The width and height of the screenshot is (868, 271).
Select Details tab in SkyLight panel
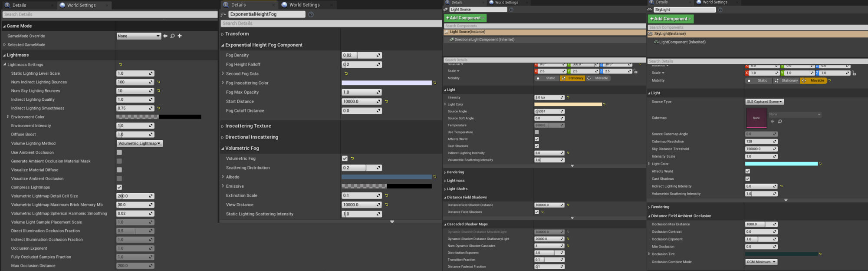661,2
